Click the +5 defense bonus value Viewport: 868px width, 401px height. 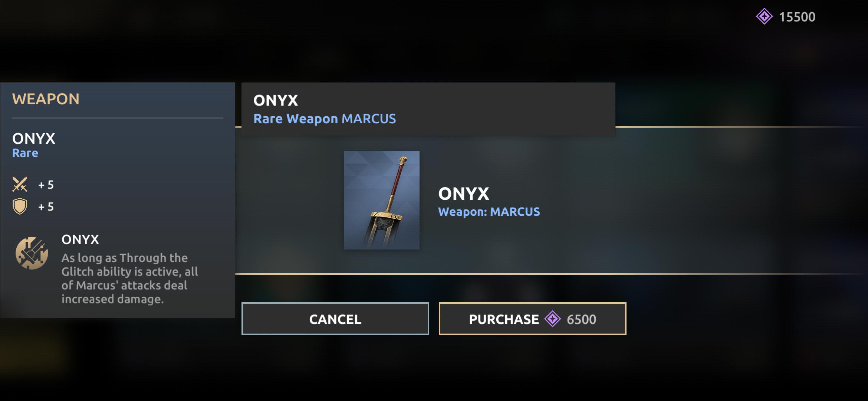tap(46, 207)
